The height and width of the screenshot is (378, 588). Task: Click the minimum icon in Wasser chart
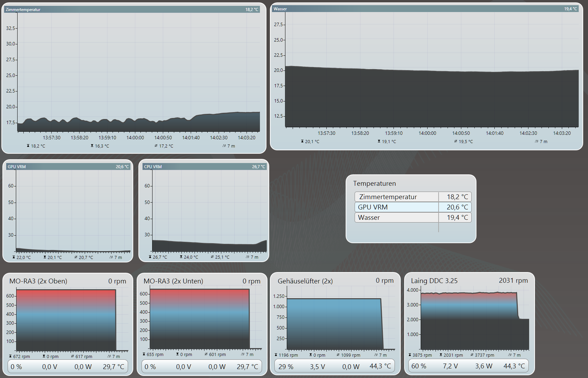[x=379, y=141]
